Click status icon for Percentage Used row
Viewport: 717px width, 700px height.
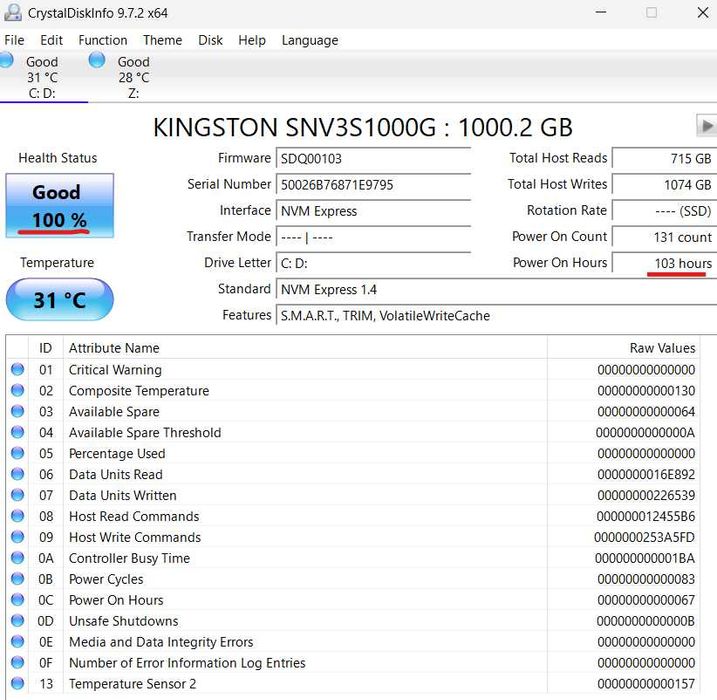coord(17,454)
